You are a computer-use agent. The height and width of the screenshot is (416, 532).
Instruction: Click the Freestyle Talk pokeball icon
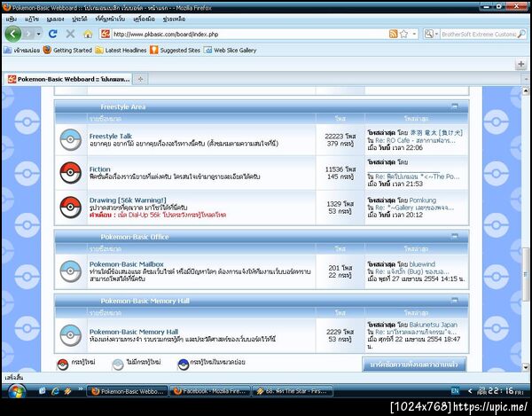pos(71,140)
